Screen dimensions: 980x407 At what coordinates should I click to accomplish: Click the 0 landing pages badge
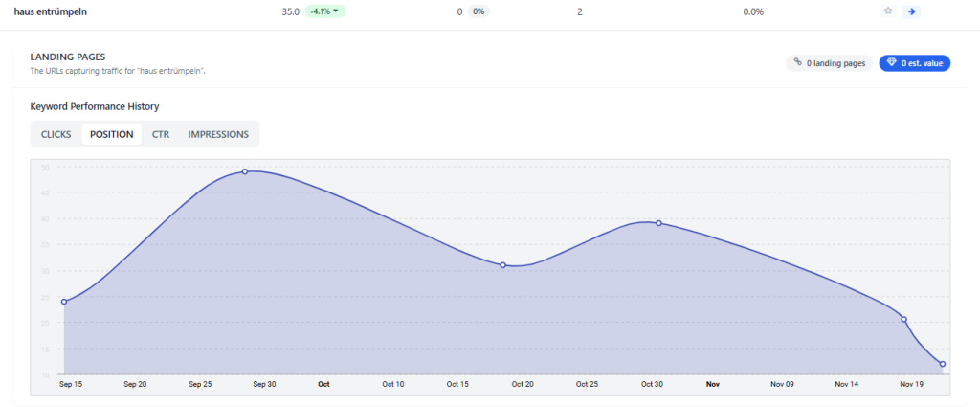pyautogui.click(x=829, y=63)
